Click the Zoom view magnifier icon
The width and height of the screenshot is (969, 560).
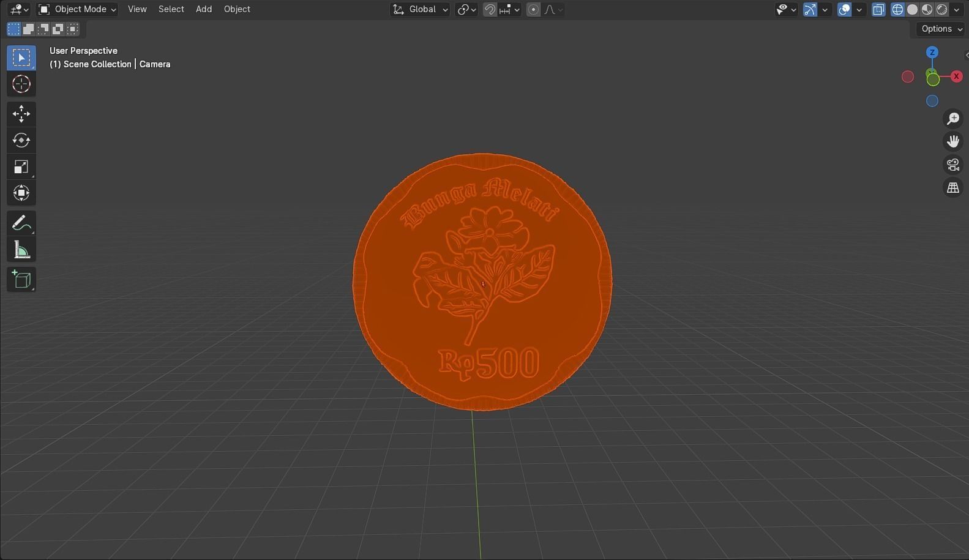(x=953, y=119)
